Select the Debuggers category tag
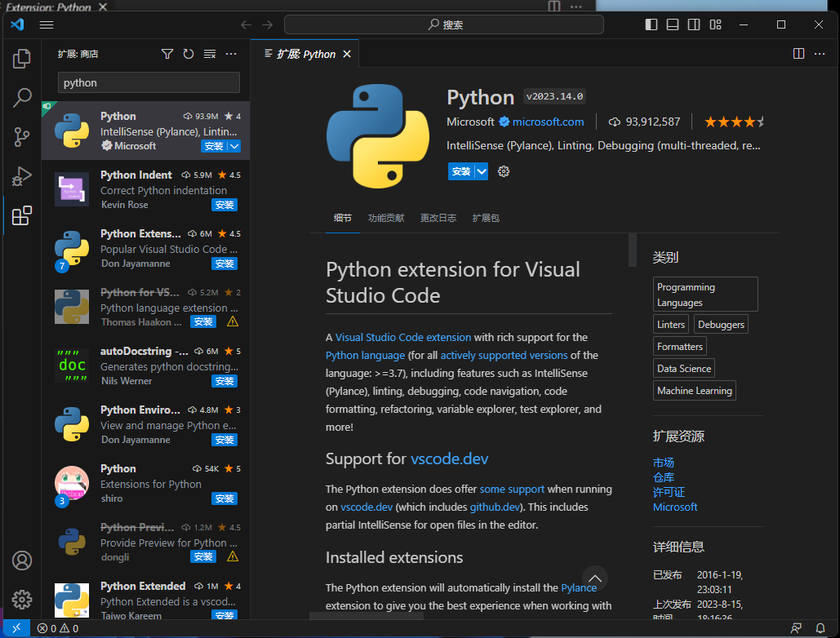The height and width of the screenshot is (638, 840). click(x=721, y=325)
